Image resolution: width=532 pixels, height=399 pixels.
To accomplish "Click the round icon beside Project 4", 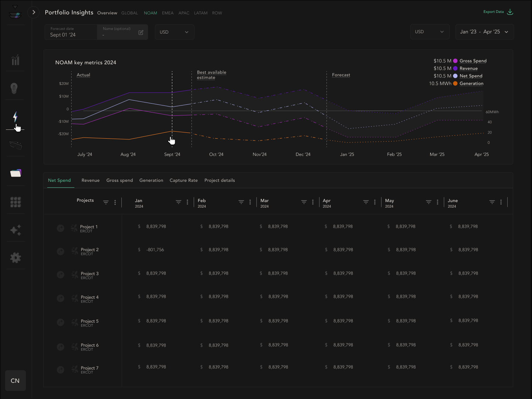I will click(x=61, y=298).
